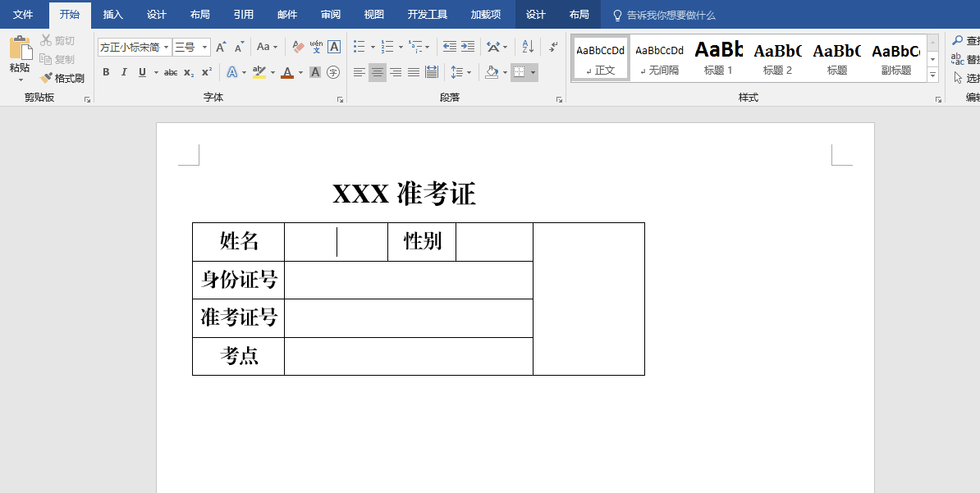This screenshot has width=980, height=493.
Task: Insert enclosed character (circled 字)
Action: point(334,72)
